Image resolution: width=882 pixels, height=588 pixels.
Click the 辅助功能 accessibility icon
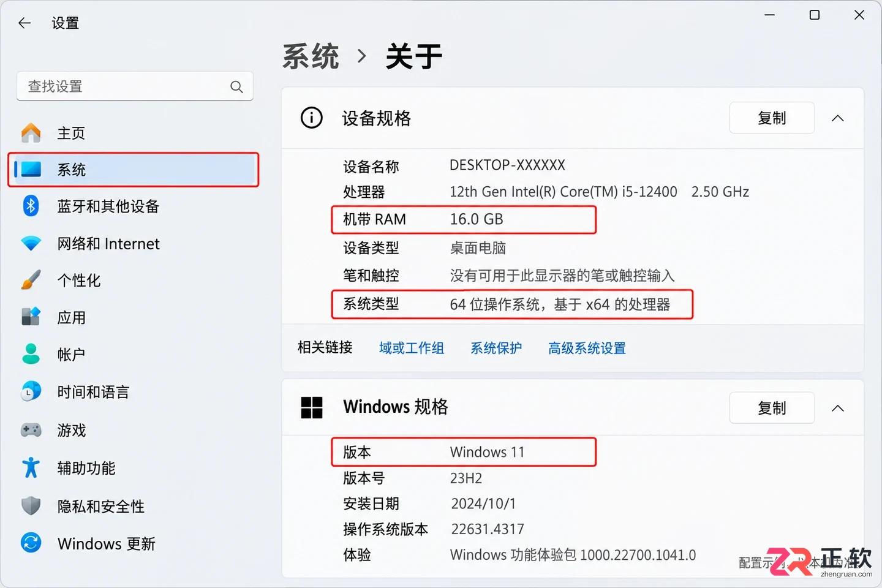point(31,468)
